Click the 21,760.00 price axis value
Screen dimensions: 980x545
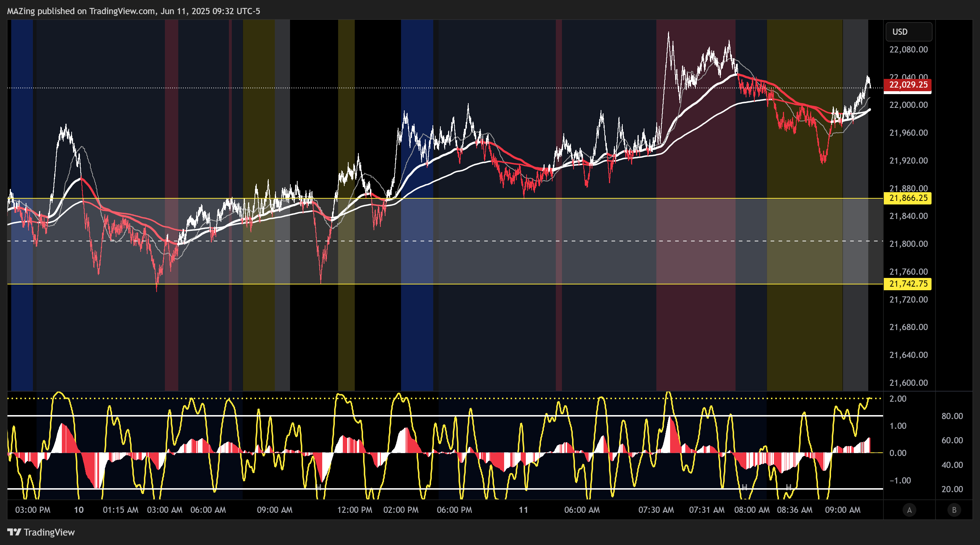click(x=908, y=272)
